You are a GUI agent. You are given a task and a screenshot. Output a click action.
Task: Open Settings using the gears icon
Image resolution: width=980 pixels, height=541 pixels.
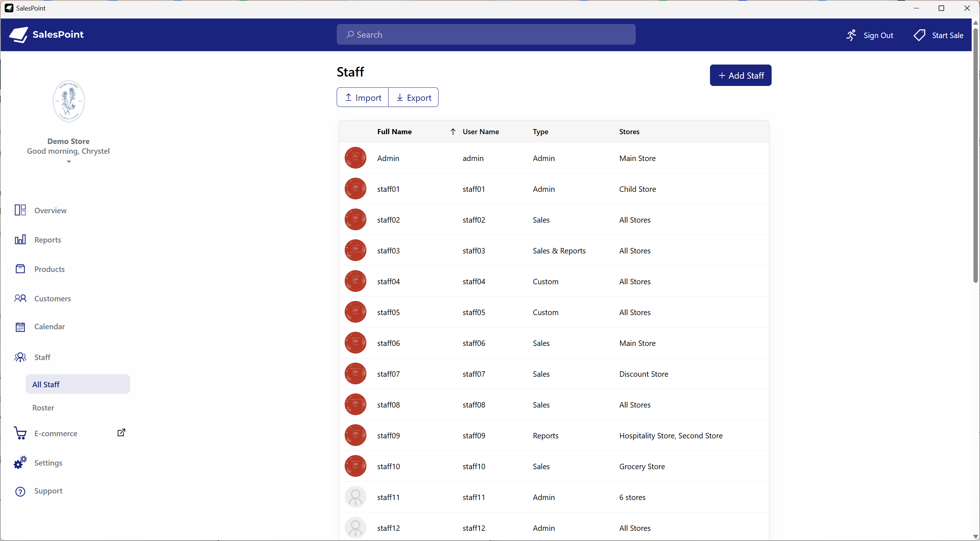point(20,463)
